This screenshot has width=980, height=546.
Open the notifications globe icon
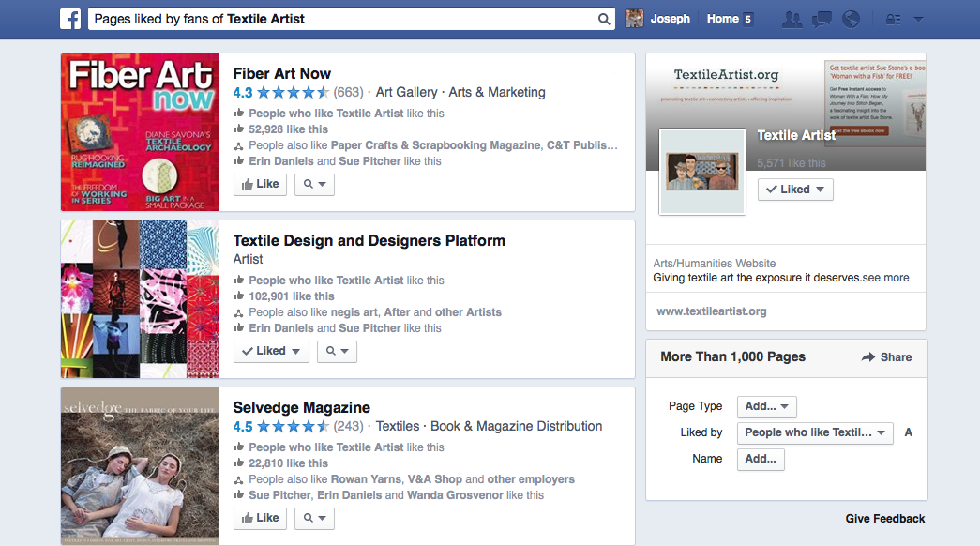(x=851, y=20)
